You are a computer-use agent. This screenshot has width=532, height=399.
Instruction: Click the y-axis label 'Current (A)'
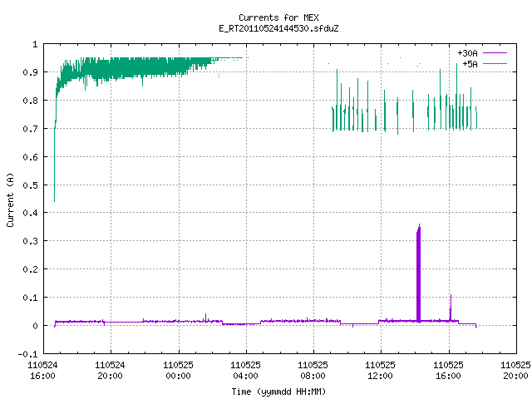pyautogui.click(x=10, y=200)
